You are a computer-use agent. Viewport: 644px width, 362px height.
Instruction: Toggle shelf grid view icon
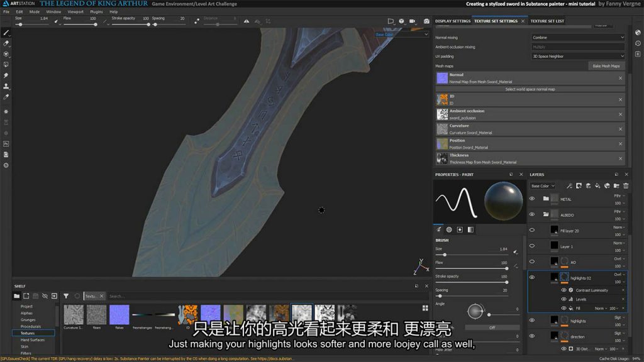(425, 308)
